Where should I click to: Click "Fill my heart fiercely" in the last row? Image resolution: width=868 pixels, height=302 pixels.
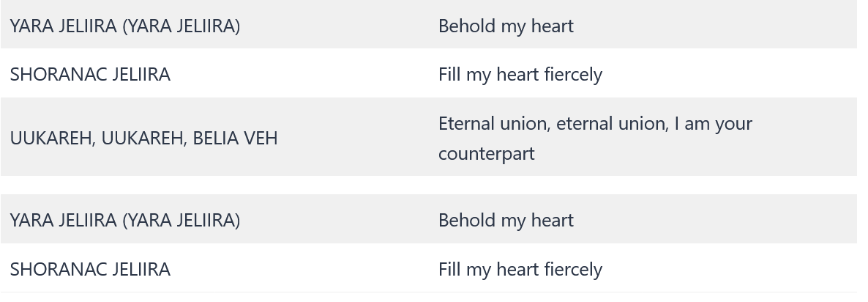pos(520,269)
